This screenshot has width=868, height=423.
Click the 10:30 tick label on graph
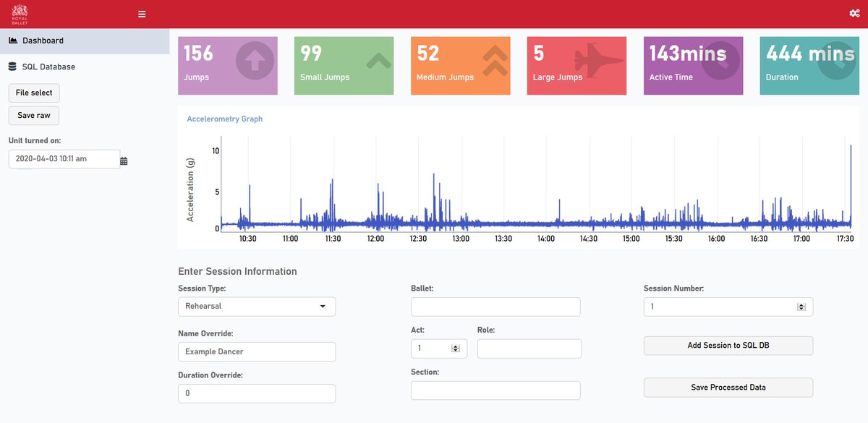point(248,239)
